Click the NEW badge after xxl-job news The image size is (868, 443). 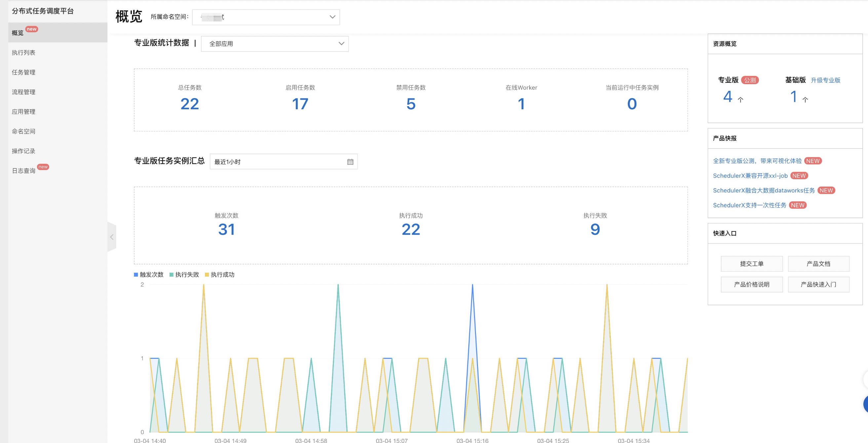(x=799, y=176)
